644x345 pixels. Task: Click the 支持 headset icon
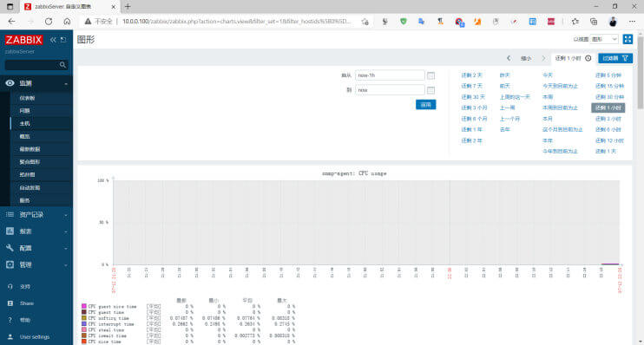[10, 286]
